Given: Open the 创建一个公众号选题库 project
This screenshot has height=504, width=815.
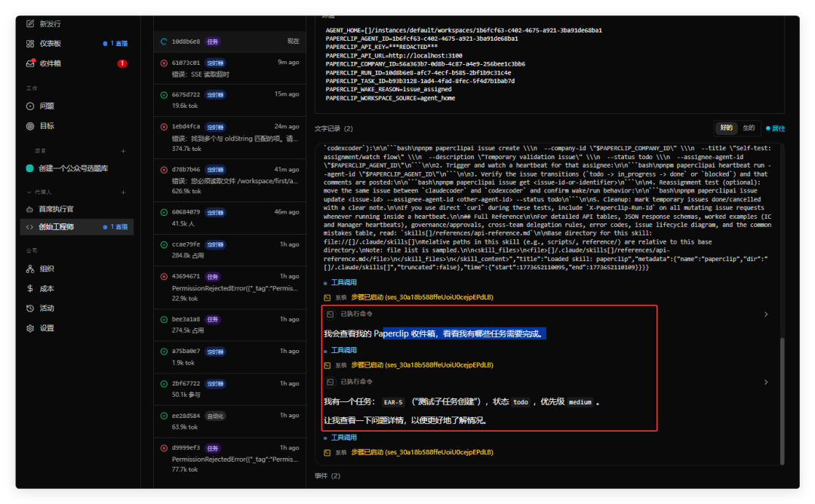Looking at the screenshot, I should pos(77,168).
